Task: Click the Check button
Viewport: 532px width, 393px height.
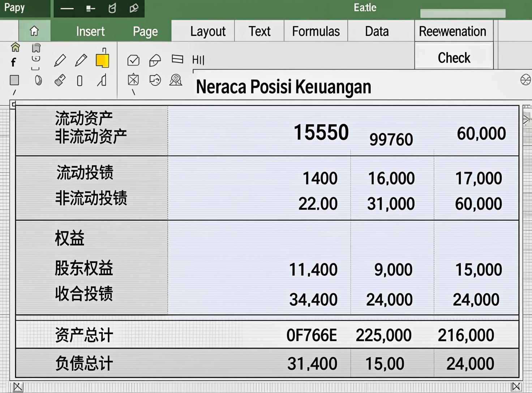Action: tap(454, 57)
